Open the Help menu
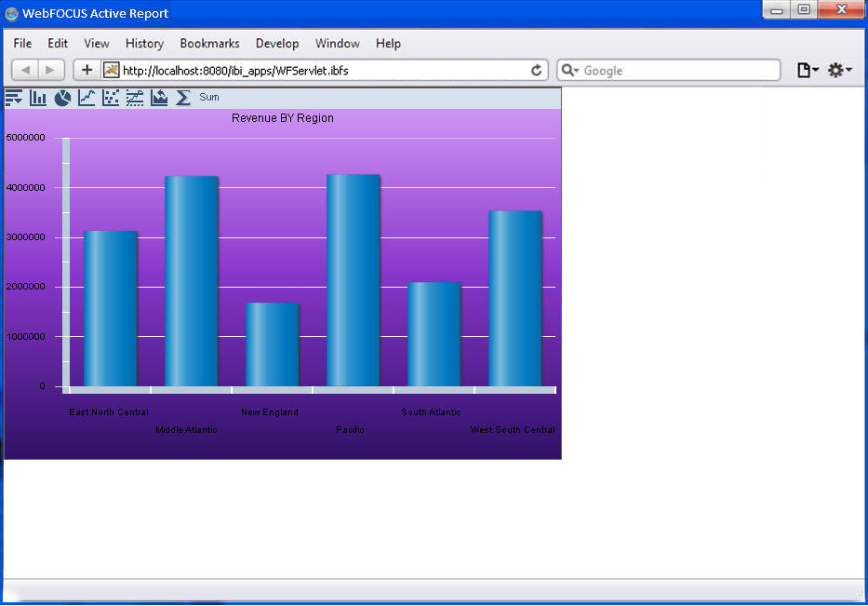Image resolution: width=868 pixels, height=606 pixels. click(388, 43)
